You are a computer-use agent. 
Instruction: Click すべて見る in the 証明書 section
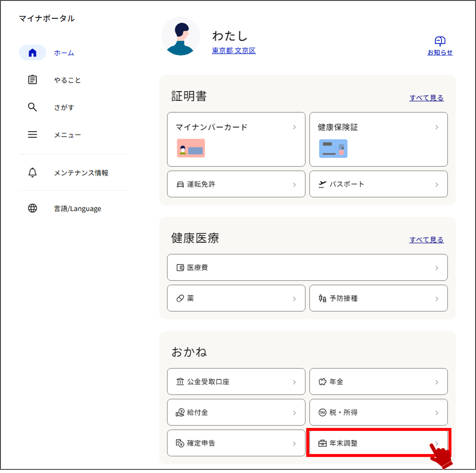click(x=427, y=98)
